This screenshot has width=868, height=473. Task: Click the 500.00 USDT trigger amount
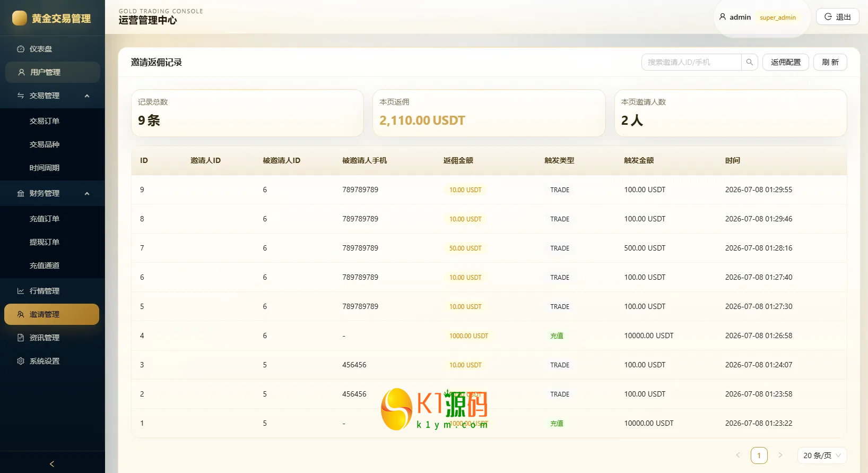coord(645,248)
